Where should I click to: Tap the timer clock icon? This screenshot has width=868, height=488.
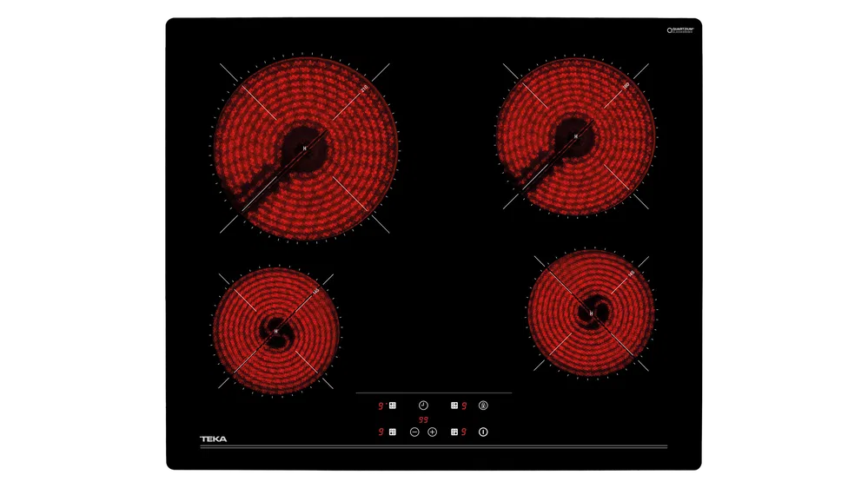tap(423, 406)
